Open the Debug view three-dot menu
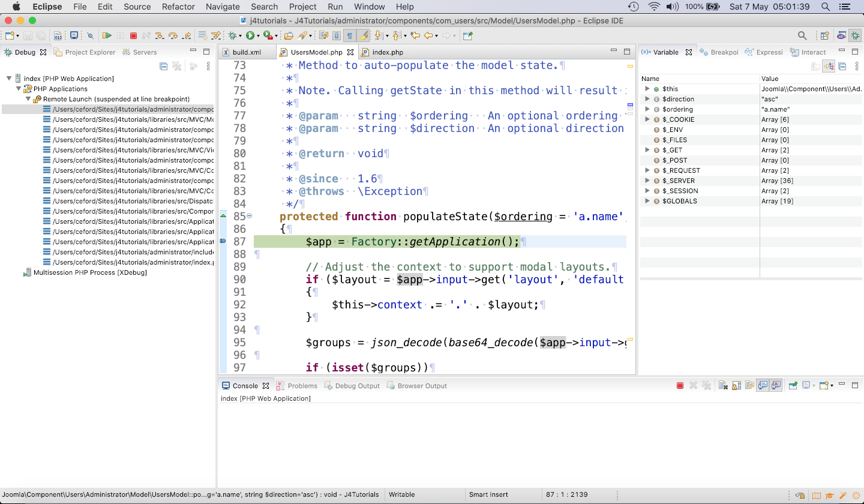 click(x=208, y=67)
